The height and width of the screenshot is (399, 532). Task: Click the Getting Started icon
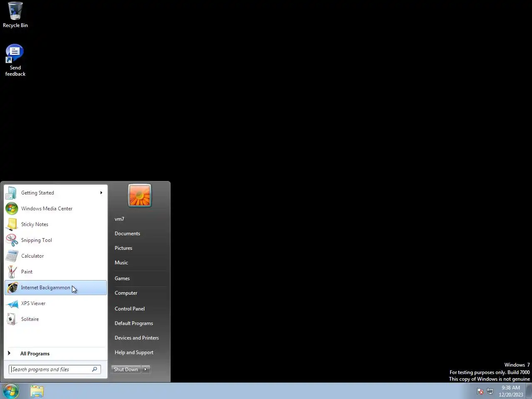pos(12,193)
